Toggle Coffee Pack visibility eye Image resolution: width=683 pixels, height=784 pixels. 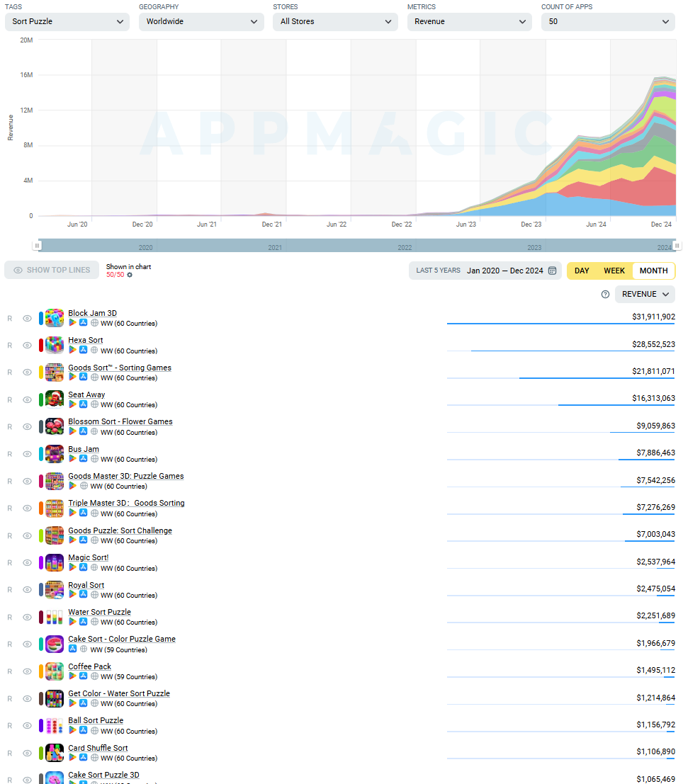(x=28, y=671)
